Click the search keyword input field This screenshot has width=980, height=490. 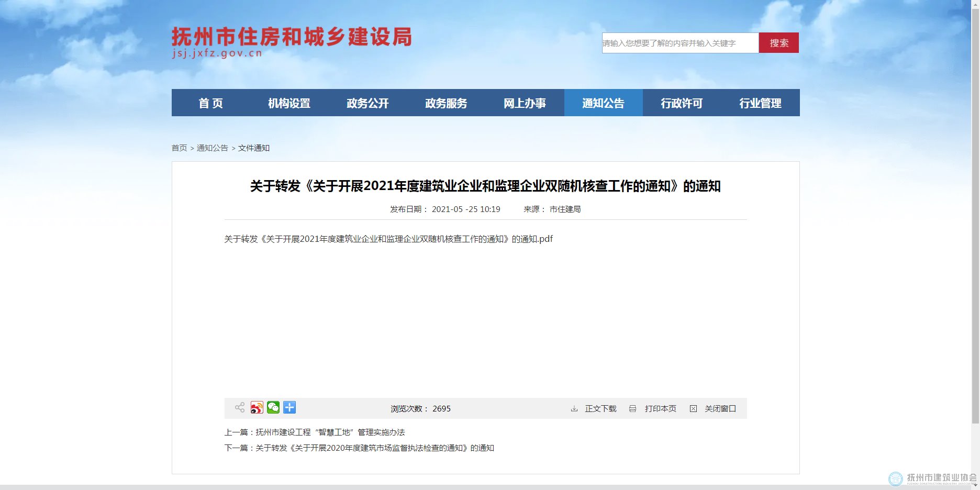click(680, 43)
